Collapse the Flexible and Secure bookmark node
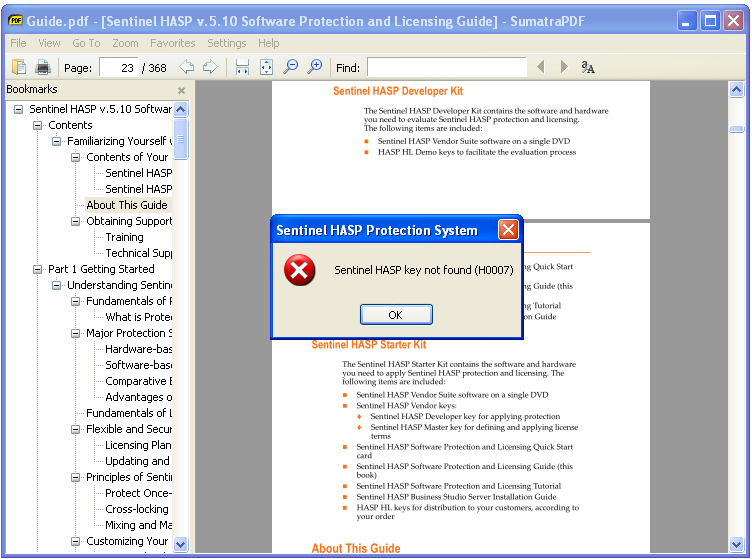752x559 pixels. pos(75,429)
